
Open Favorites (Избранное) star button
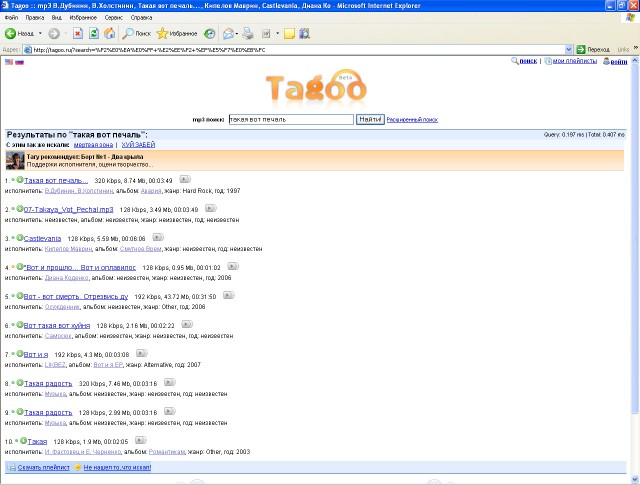click(x=177, y=33)
